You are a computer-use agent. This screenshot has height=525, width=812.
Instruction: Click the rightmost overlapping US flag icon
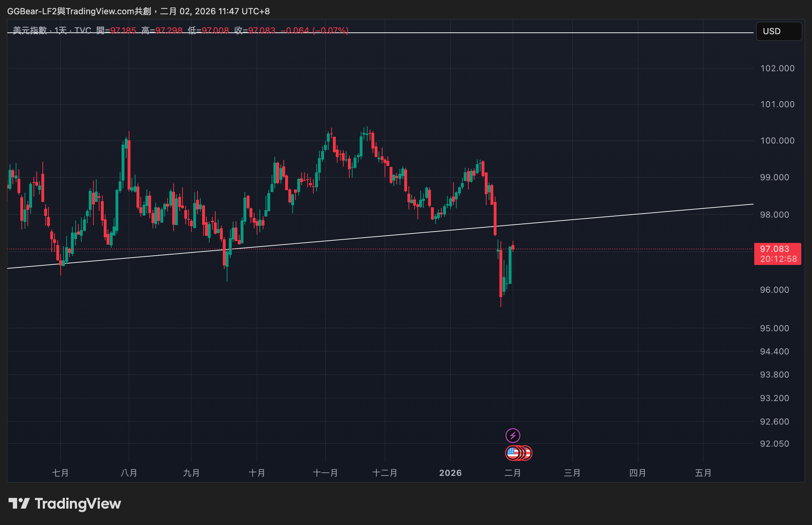pyautogui.click(x=529, y=453)
